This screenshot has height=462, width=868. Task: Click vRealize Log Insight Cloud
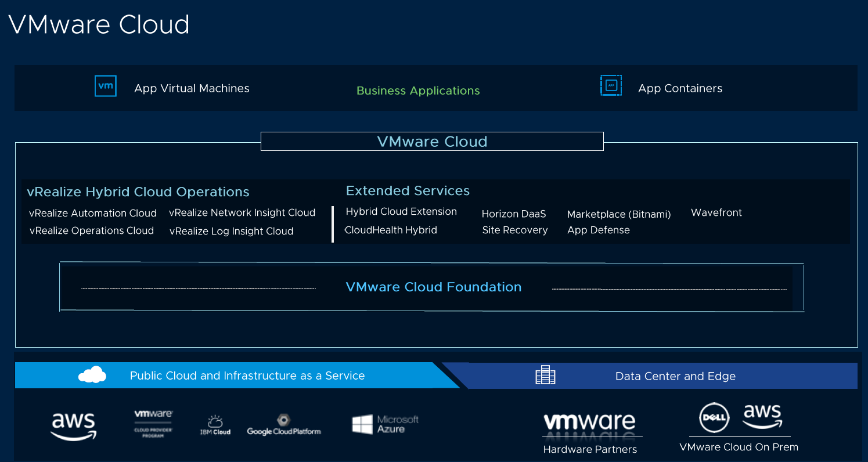coord(231,232)
